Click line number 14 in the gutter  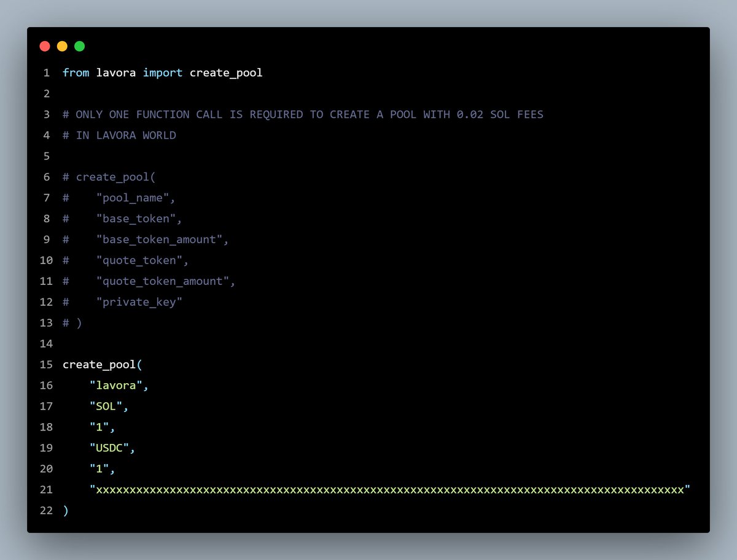(x=46, y=344)
